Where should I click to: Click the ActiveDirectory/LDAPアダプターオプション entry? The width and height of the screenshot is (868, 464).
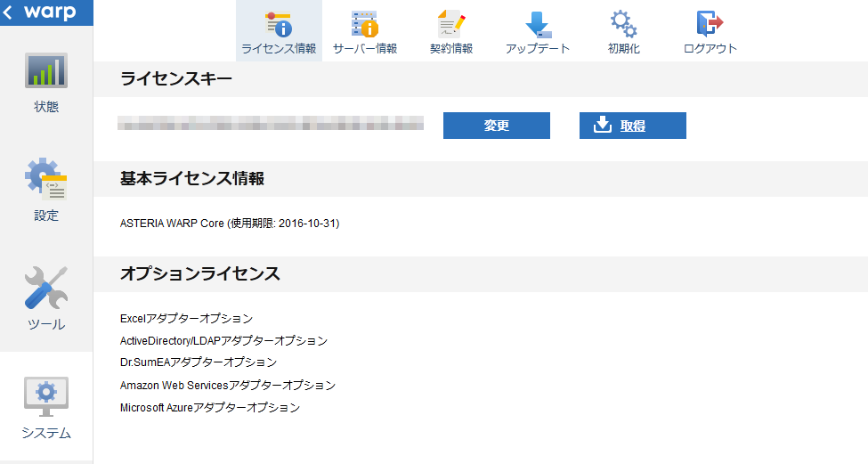point(223,340)
